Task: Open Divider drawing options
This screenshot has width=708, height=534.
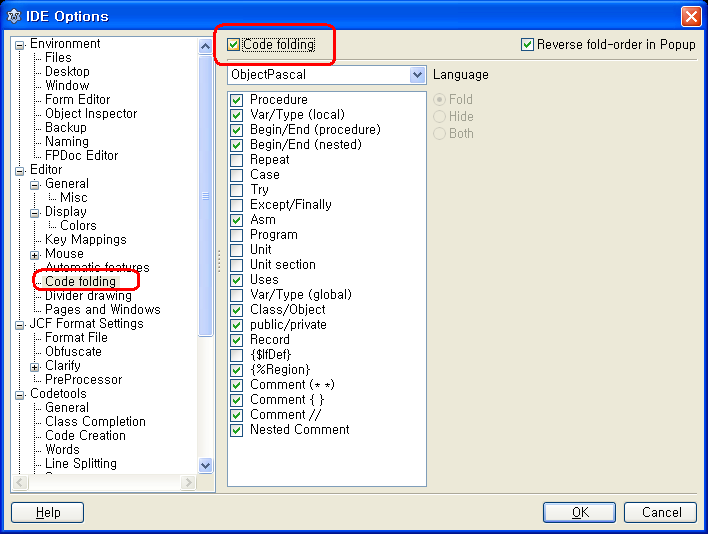Action: tap(88, 296)
